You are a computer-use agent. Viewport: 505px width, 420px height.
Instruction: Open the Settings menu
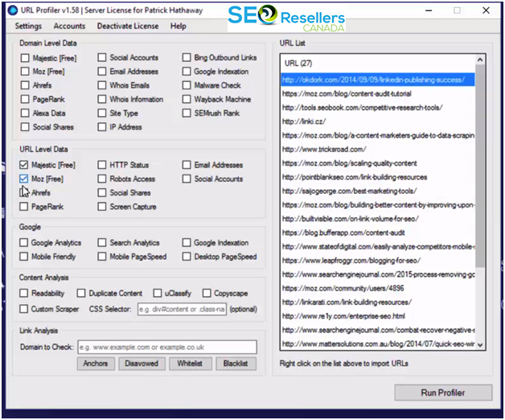pyautogui.click(x=28, y=26)
